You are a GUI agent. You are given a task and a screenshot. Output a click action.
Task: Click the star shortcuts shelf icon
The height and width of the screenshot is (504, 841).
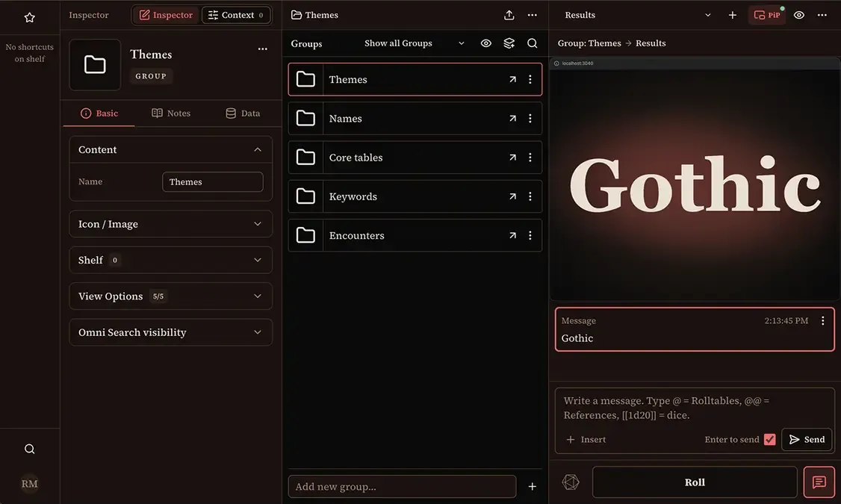[29, 18]
